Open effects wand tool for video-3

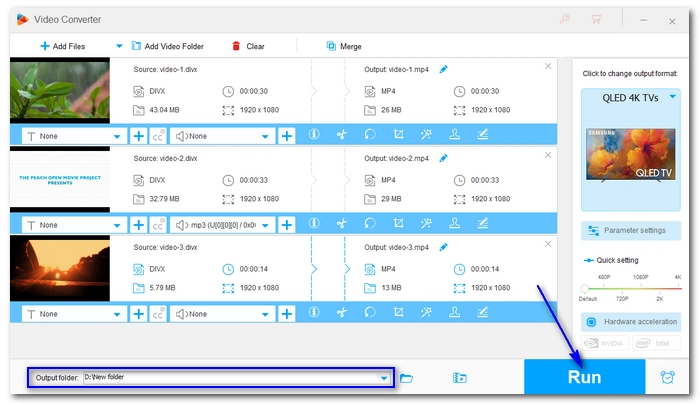tap(426, 312)
